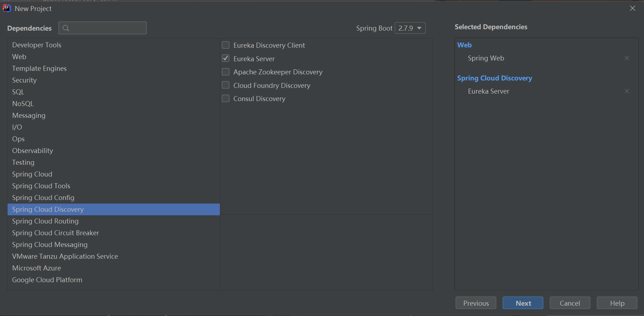Uncheck the Eureka Server checkbox
The width and height of the screenshot is (644, 316).
[x=226, y=58]
